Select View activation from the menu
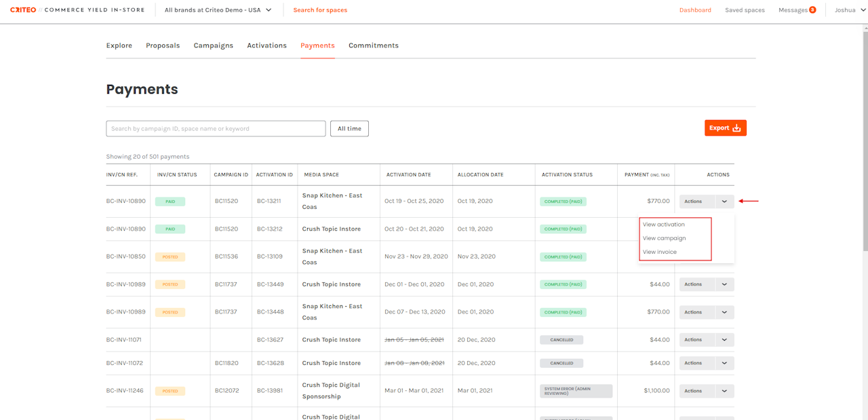 (x=663, y=225)
